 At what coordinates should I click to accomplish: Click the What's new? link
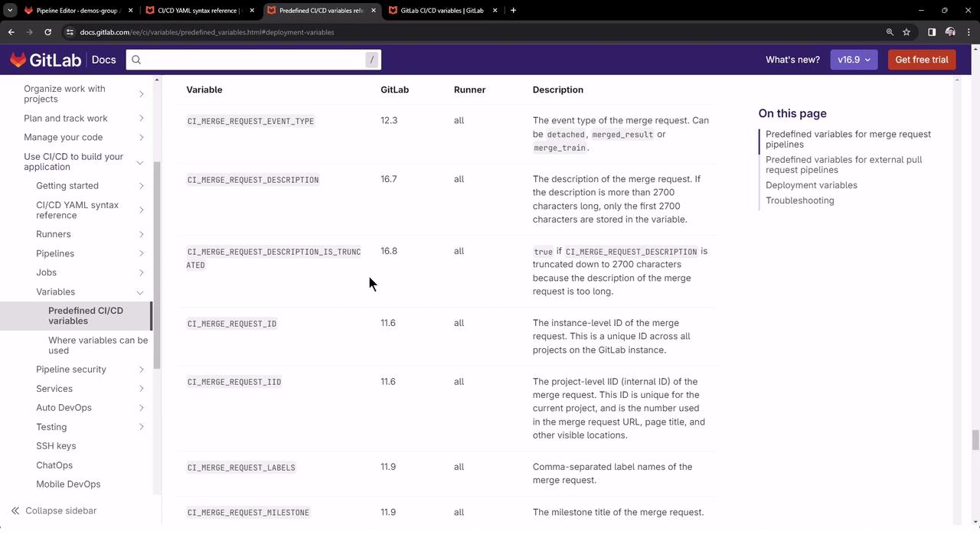(792, 60)
